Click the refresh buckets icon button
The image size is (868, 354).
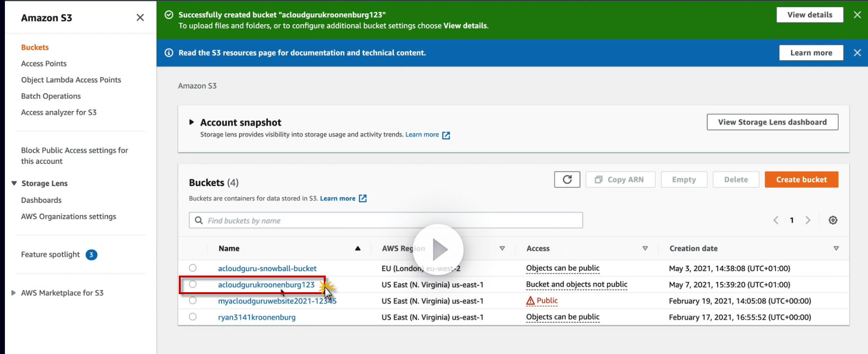567,179
